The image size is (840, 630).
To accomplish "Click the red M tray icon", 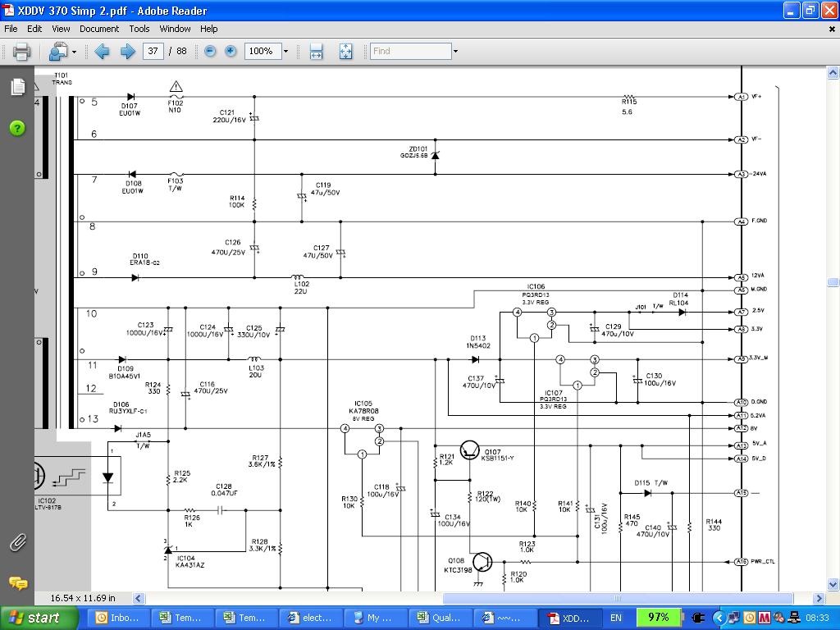I will 764,619.
